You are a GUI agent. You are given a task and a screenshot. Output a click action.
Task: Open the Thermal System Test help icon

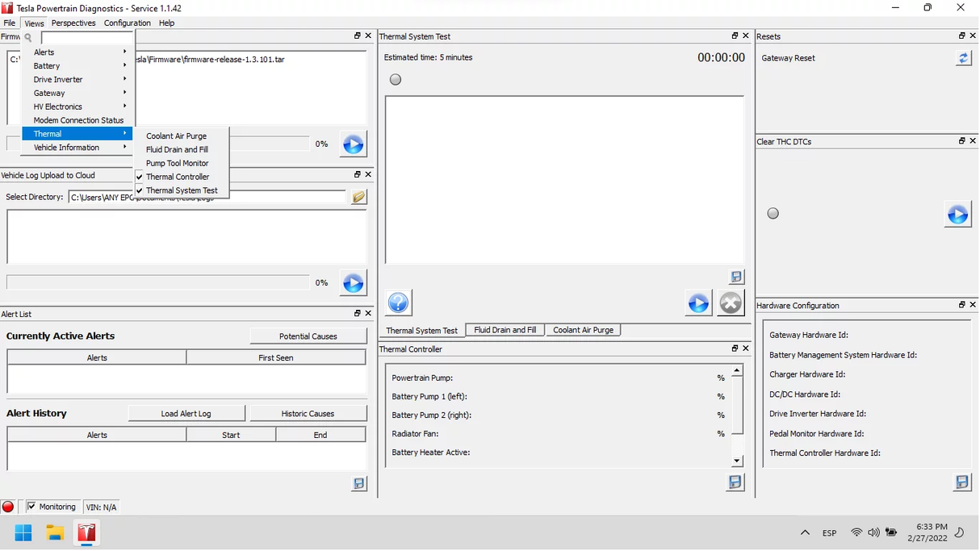398,303
